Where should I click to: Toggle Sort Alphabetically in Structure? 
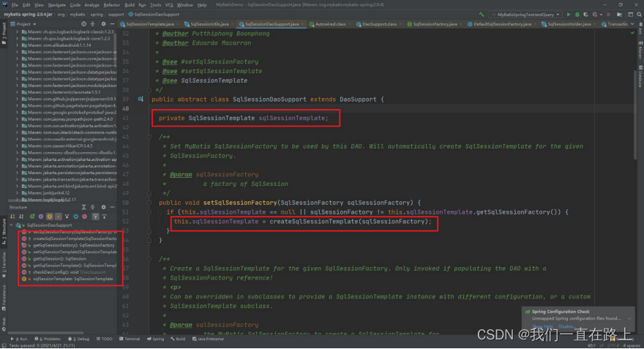tap(21, 217)
